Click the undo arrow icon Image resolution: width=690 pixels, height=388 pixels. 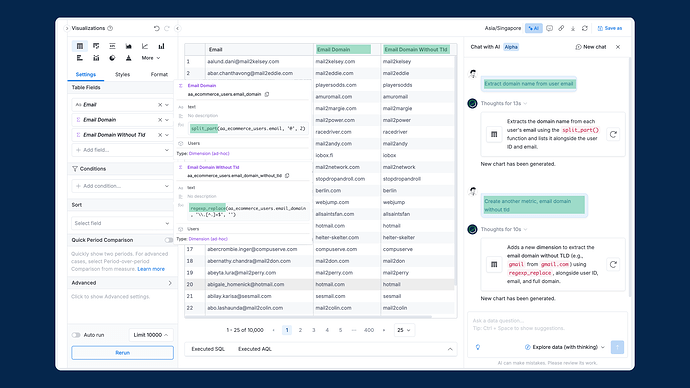[x=157, y=28]
